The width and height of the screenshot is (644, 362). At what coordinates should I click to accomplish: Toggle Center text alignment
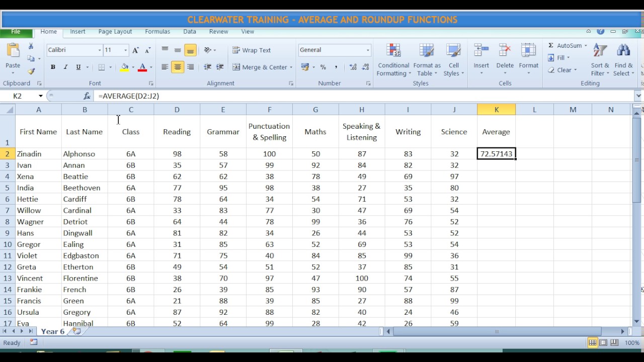point(178,67)
